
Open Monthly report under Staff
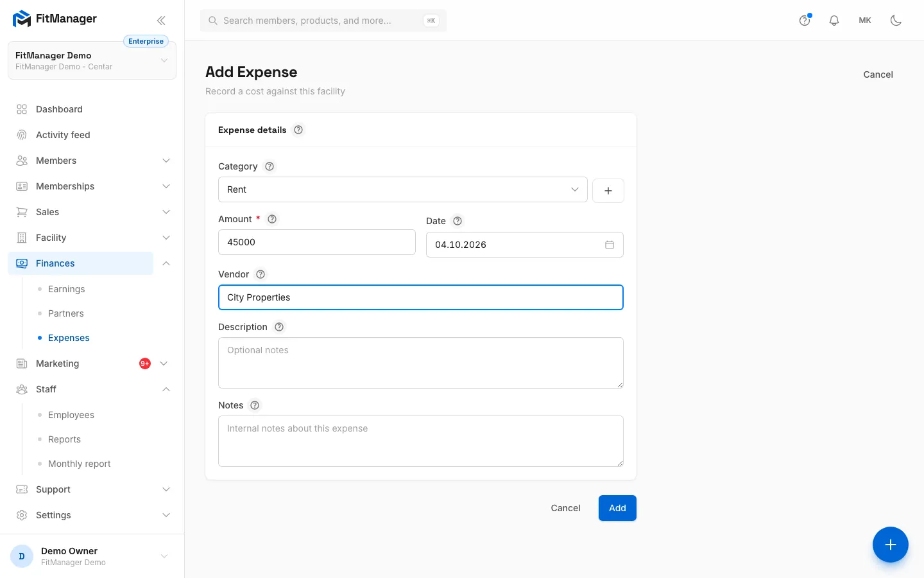point(79,464)
